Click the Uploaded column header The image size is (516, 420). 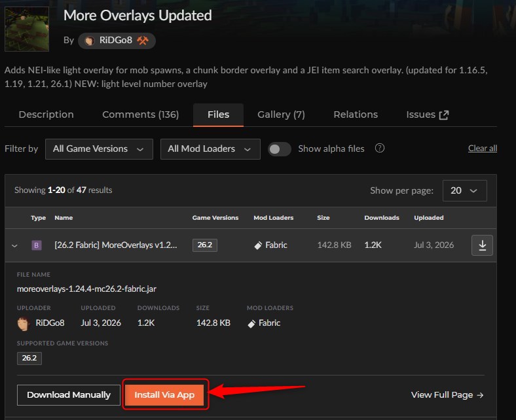429,218
